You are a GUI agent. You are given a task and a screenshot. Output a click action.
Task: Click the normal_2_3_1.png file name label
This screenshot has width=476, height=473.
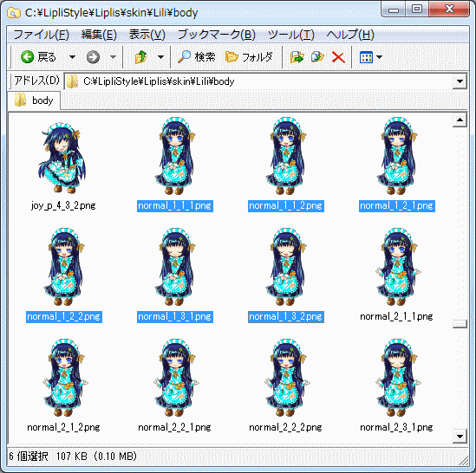coord(396,427)
